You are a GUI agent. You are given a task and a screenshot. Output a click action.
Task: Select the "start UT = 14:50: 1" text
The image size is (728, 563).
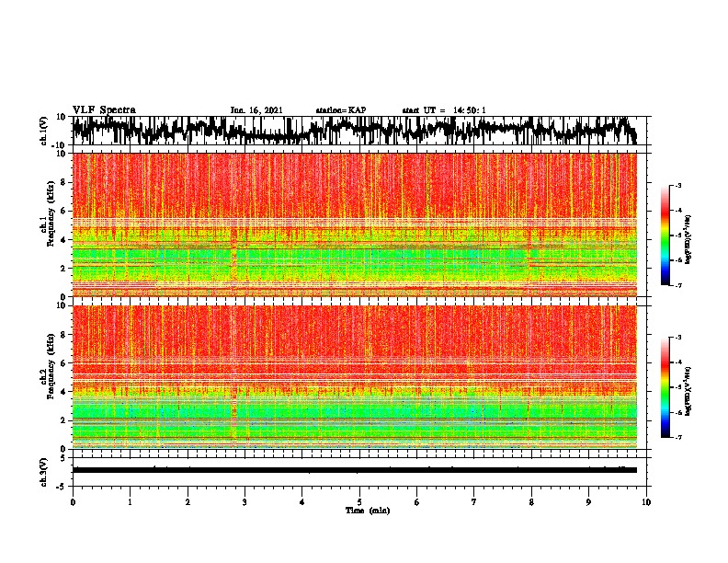coord(444,110)
